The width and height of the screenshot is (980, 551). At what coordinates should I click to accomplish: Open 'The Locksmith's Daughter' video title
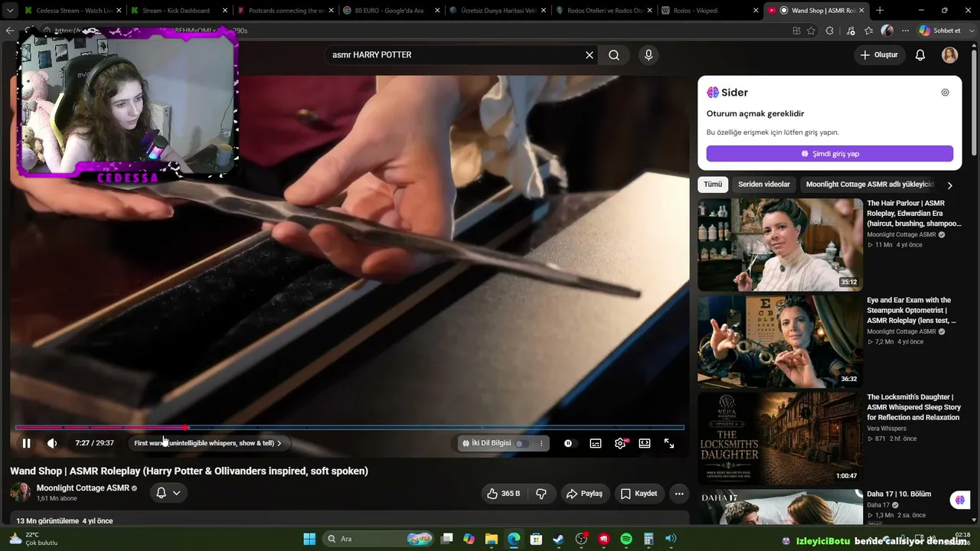[x=913, y=407]
